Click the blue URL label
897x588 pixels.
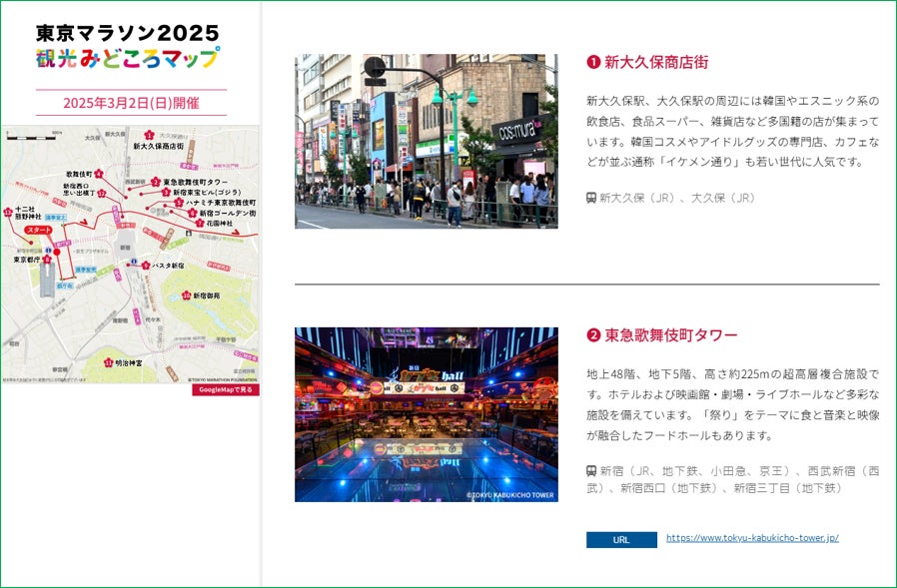click(621, 540)
